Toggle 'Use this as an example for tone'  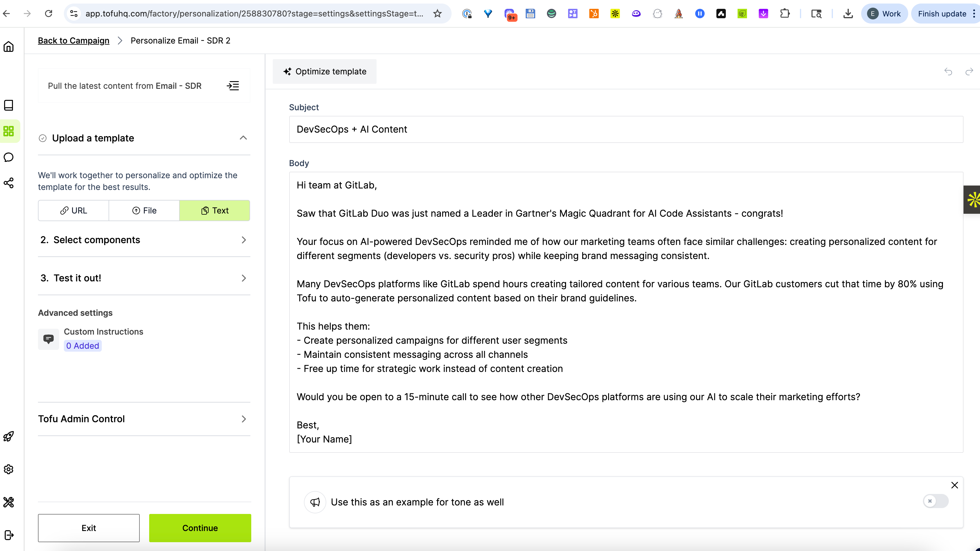pos(936,501)
